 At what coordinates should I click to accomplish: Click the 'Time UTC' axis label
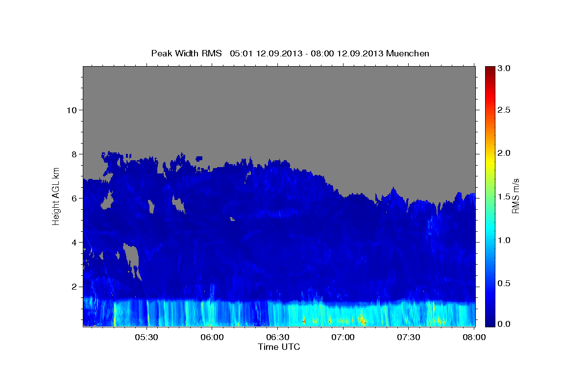point(279,347)
